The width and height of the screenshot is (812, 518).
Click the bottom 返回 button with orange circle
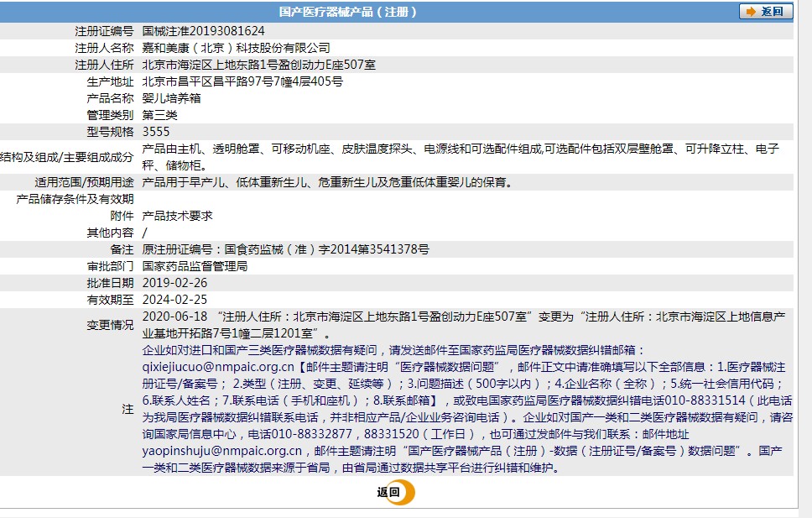pyautogui.click(x=396, y=492)
